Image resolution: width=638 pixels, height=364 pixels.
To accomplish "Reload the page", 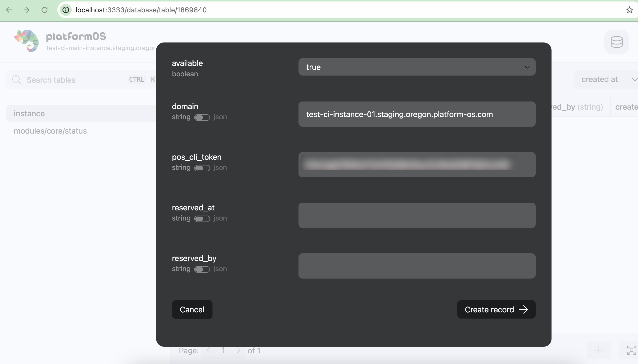I will pyautogui.click(x=45, y=10).
